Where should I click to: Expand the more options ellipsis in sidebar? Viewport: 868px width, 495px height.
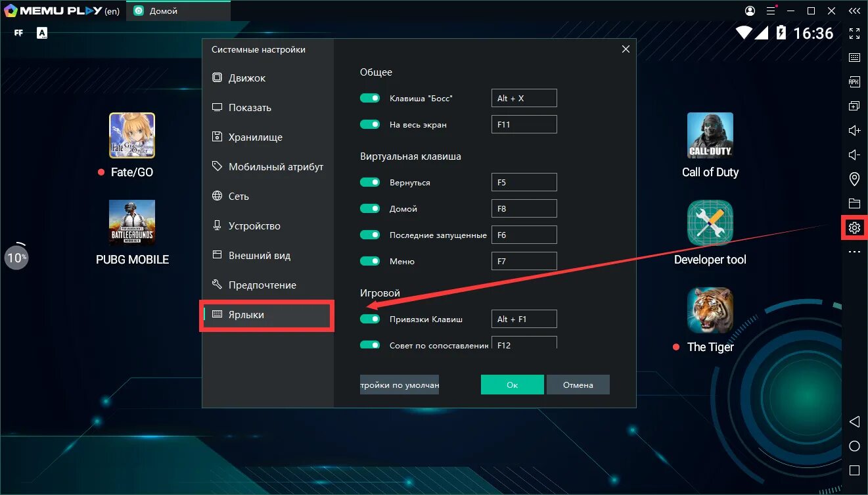(x=854, y=250)
